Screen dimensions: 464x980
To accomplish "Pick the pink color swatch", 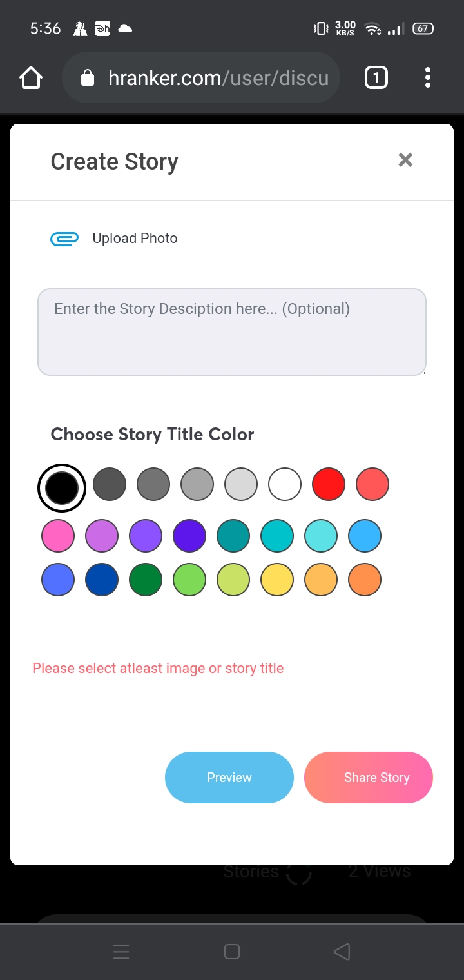I will click(58, 536).
